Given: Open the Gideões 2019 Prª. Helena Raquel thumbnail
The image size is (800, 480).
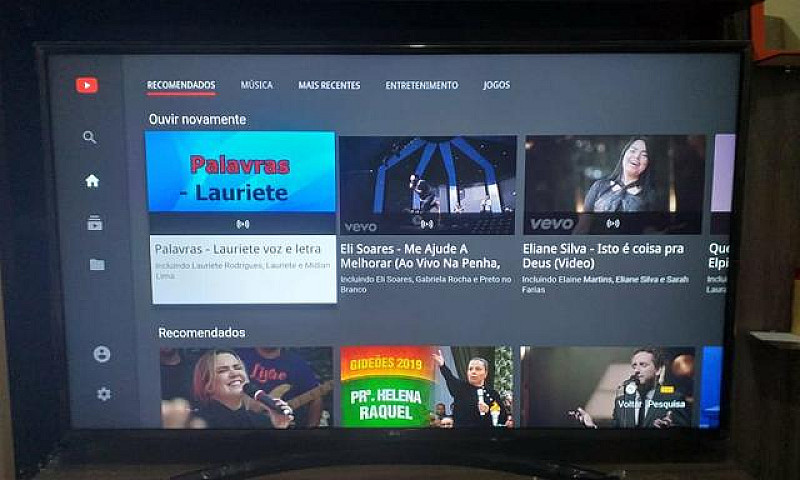Looking at the screenshot, I should pos(427,387).
